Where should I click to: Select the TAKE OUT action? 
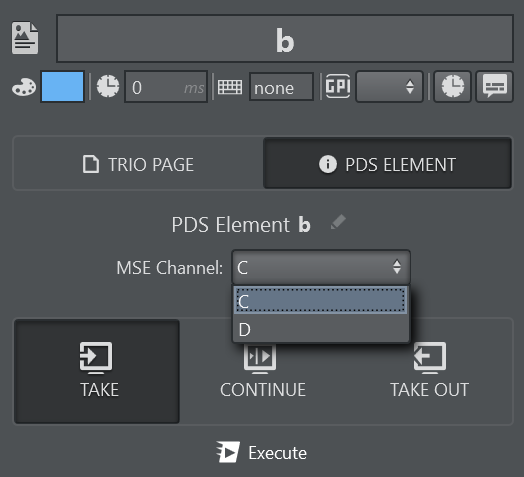tap(430, 371)
